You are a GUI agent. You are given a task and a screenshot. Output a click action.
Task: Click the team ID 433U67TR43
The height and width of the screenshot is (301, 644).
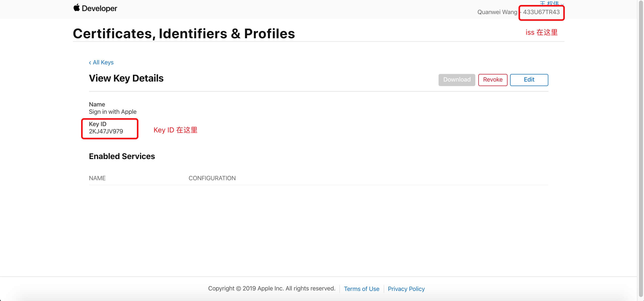(x=541, y=12)
